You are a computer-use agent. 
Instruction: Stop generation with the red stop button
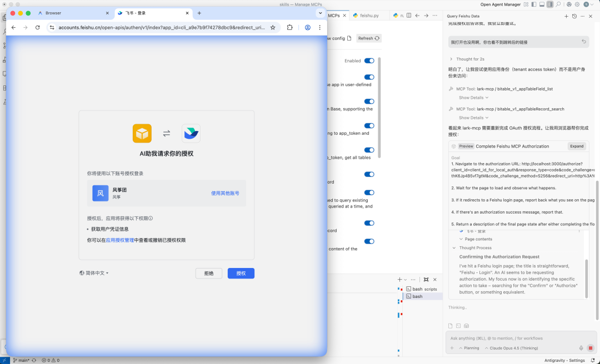[591, 348]
